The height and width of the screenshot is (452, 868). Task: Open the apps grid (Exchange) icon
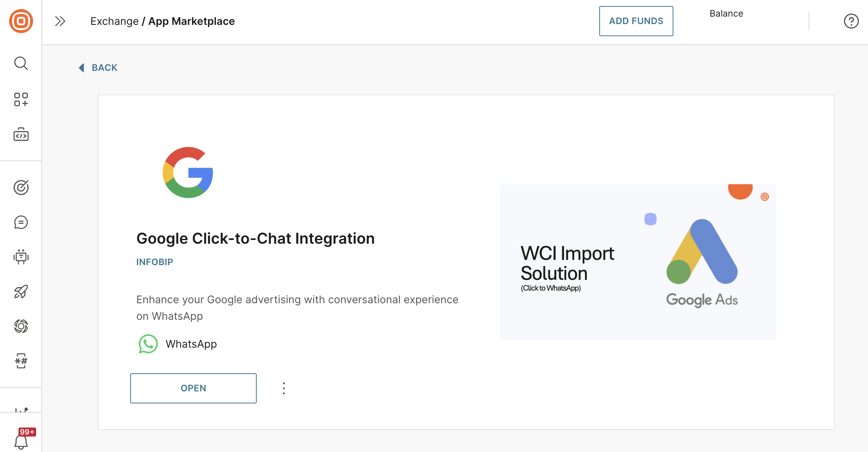click(21, 99)
